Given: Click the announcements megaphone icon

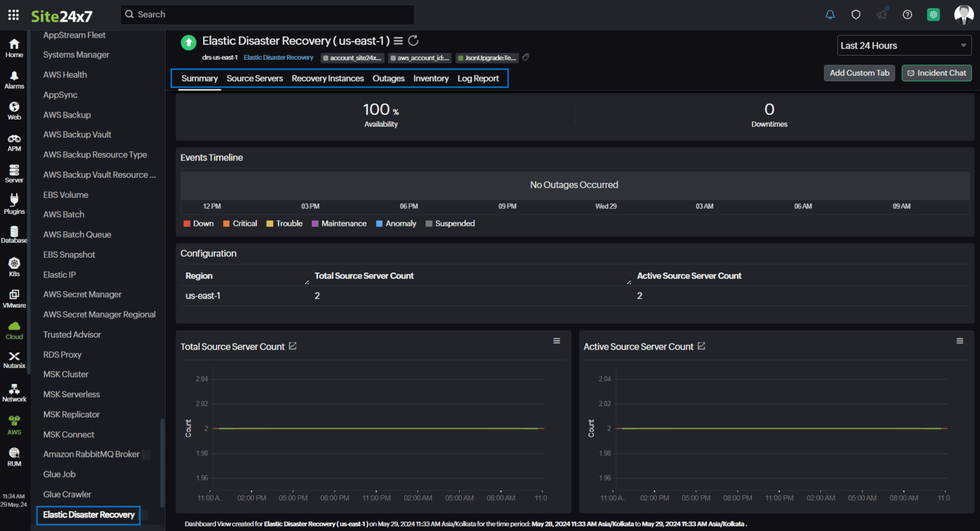Looking at the screenshot, I should click(882, 14).
